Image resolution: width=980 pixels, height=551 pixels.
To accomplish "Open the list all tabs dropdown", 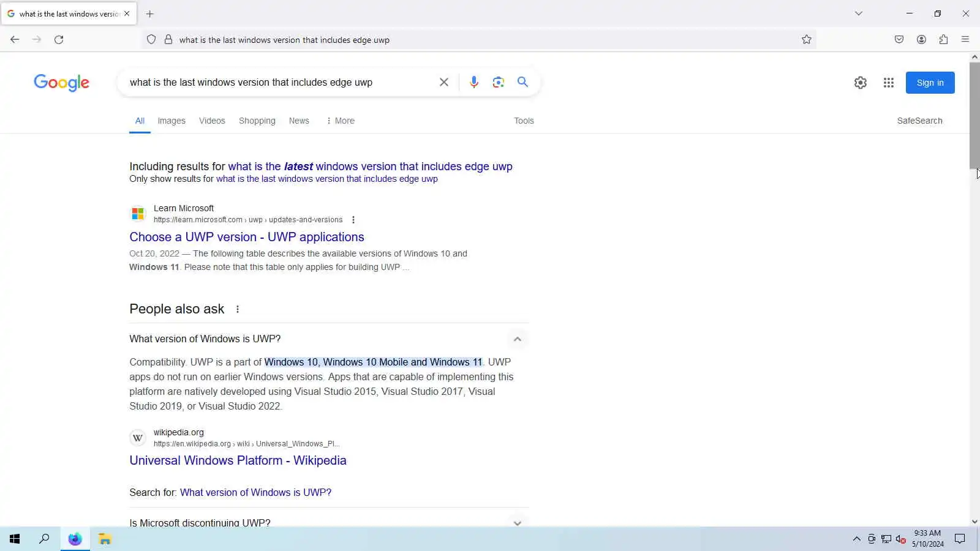I will [859, 13].
